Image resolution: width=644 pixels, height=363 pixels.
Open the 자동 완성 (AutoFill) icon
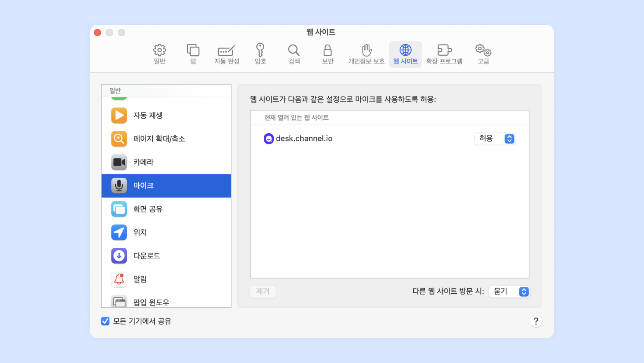227,54
